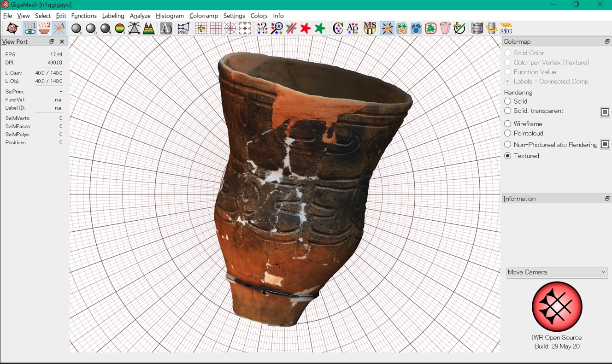Select 'Solid, transparent' rendering option

[508, 111]
